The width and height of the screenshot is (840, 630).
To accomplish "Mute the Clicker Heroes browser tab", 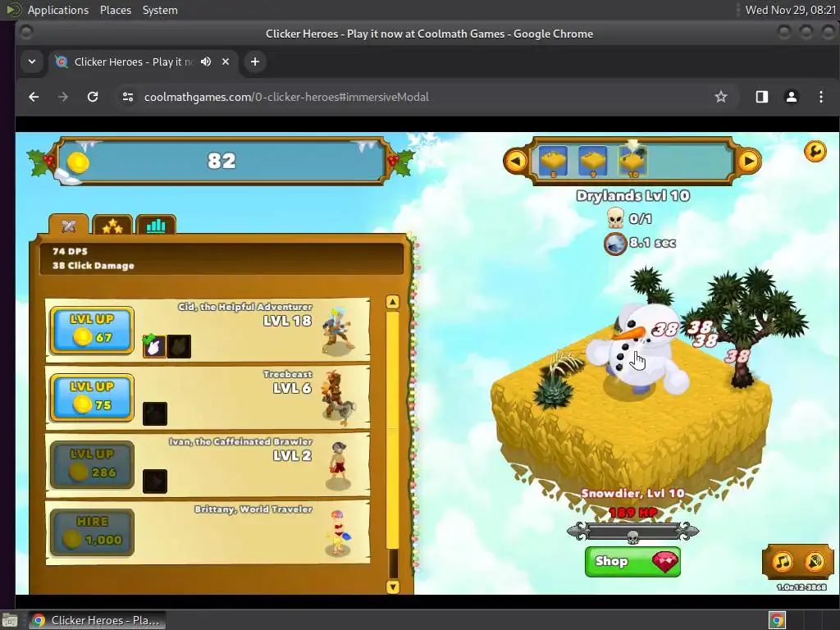I will point(206,62).
